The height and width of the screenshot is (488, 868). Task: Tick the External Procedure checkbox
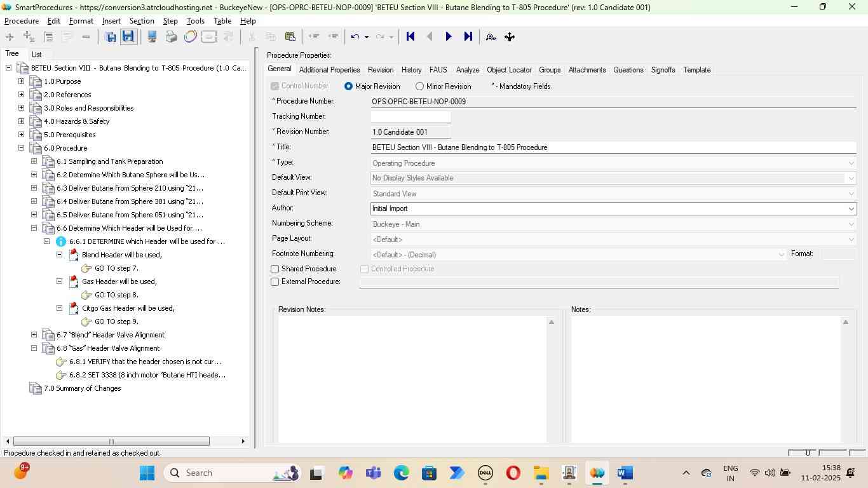click(x=275, y=281)
